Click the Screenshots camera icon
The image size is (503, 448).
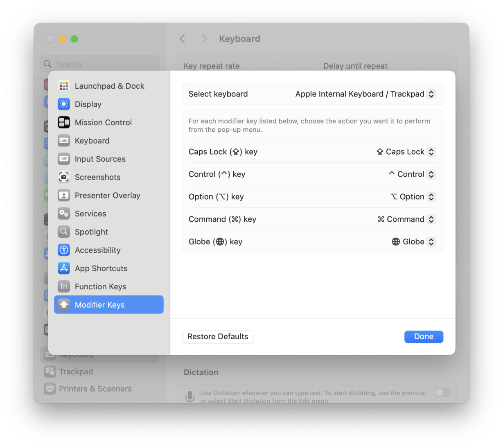coord(64,177)
